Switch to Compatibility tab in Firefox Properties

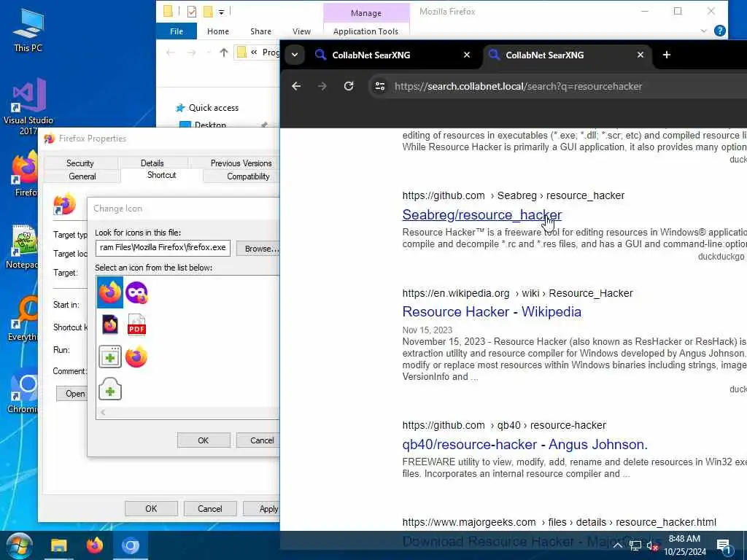[248, 176]
